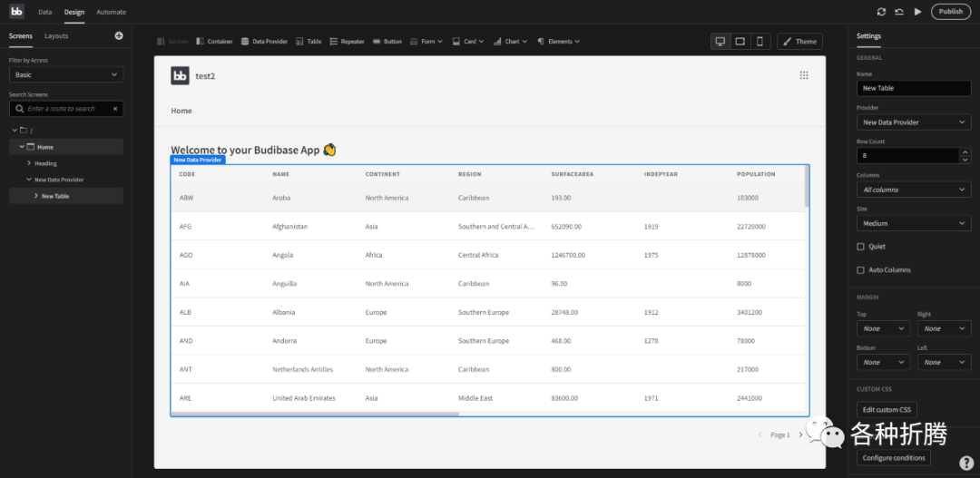The height and width of the screenshot is (478, 980).
Task: Switch to the Data tab
Action: pos(45,12)
